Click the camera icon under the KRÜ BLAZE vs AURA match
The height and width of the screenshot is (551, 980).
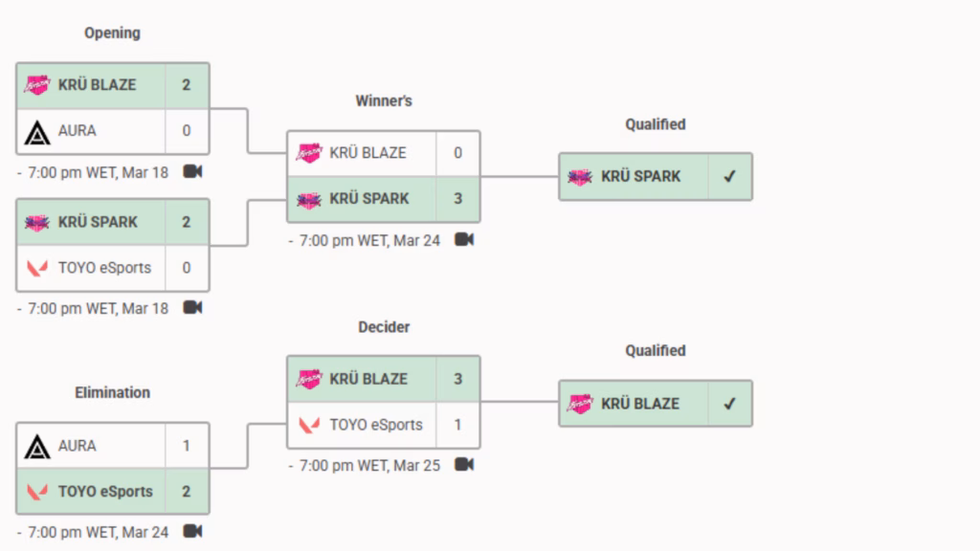191,171
